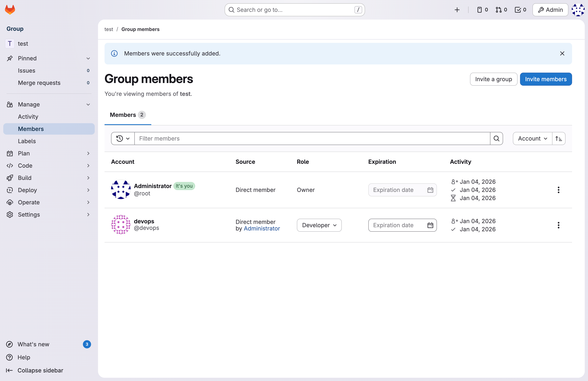Open the create new plus menu
This screenshot has width=588, height=381.
(457, 10)
